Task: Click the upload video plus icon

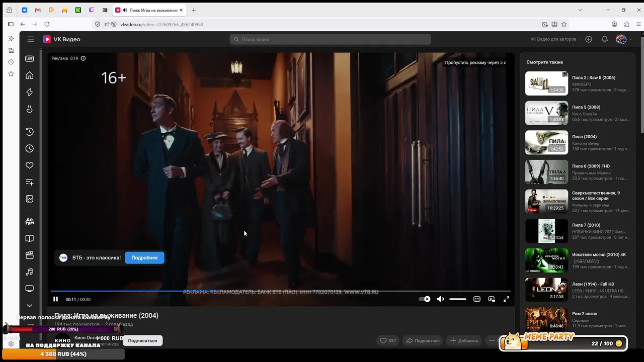Action: click(589, 39)
